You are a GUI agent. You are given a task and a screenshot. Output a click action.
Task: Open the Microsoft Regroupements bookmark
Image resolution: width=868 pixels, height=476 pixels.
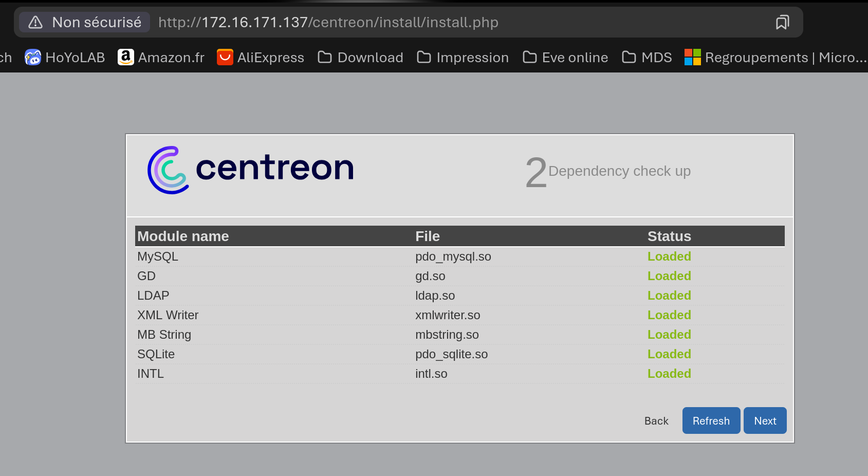(775, 57)
